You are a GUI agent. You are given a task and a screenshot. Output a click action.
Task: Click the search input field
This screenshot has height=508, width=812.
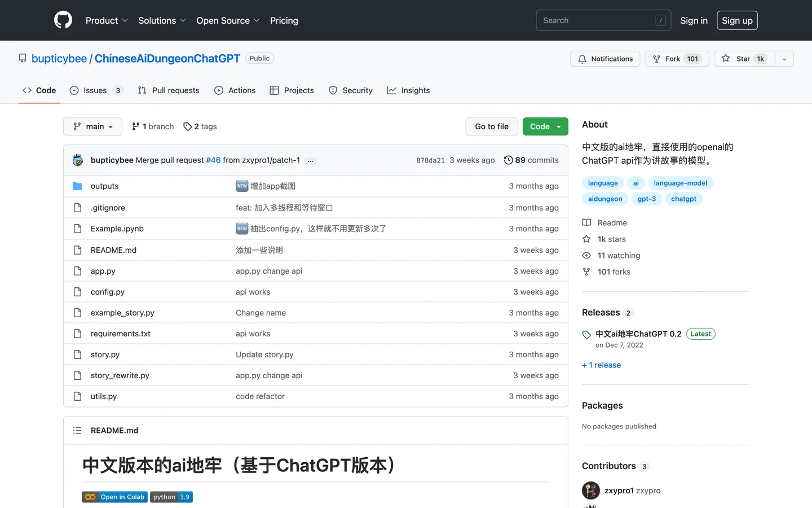[603, 20]
